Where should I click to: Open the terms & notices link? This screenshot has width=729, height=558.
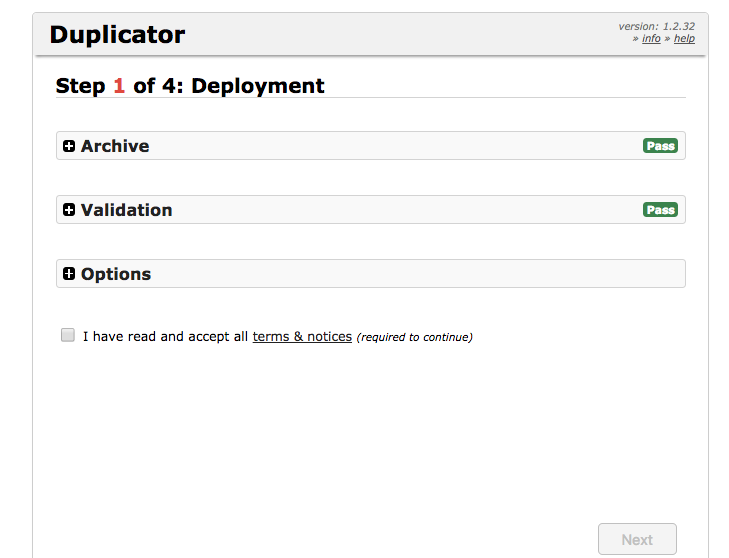click(302, 337)
